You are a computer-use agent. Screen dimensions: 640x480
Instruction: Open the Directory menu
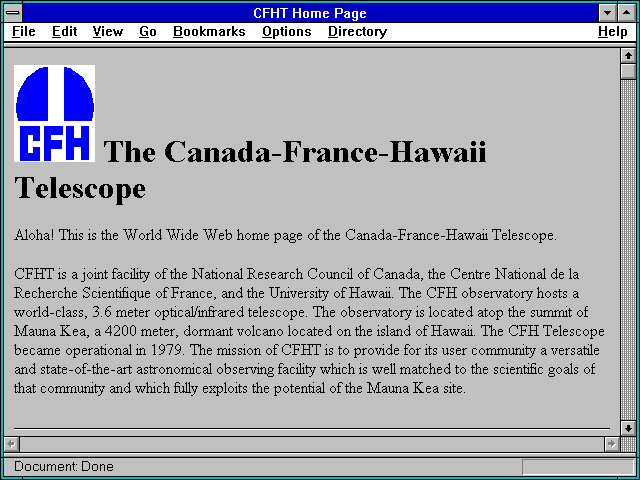pos(357,31)
